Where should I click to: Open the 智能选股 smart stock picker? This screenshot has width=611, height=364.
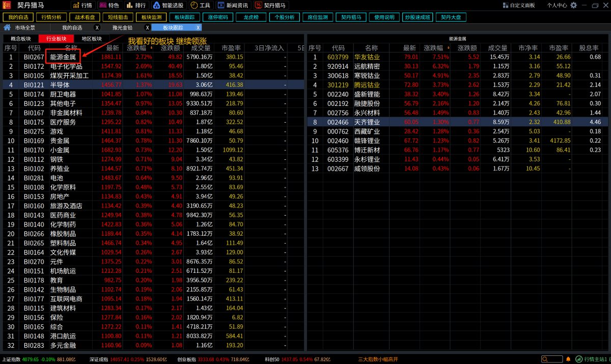(168, 6)
